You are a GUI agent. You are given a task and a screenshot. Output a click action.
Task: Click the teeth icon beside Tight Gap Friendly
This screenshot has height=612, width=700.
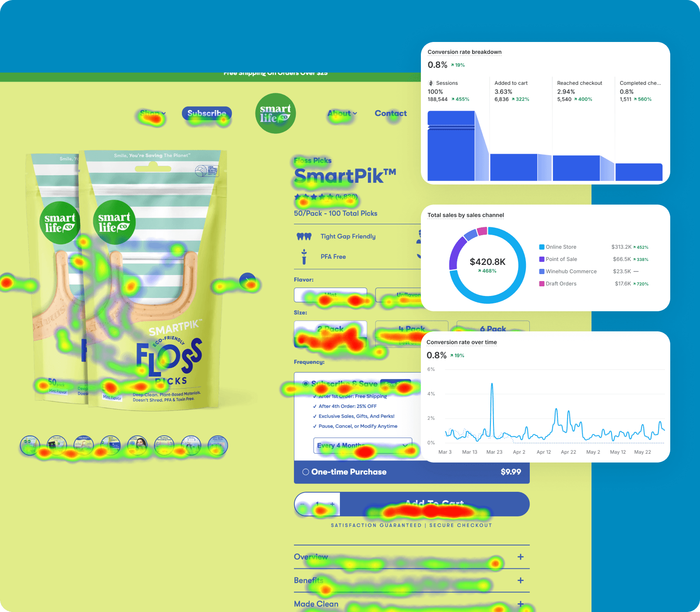(x=304, y=236)
